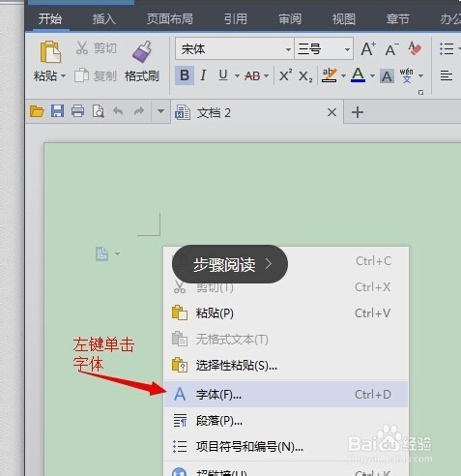The width and height of the screenshot is (461, 476).
Task: Clear formatting with the eraser icon
Action: tap(415, 48)
